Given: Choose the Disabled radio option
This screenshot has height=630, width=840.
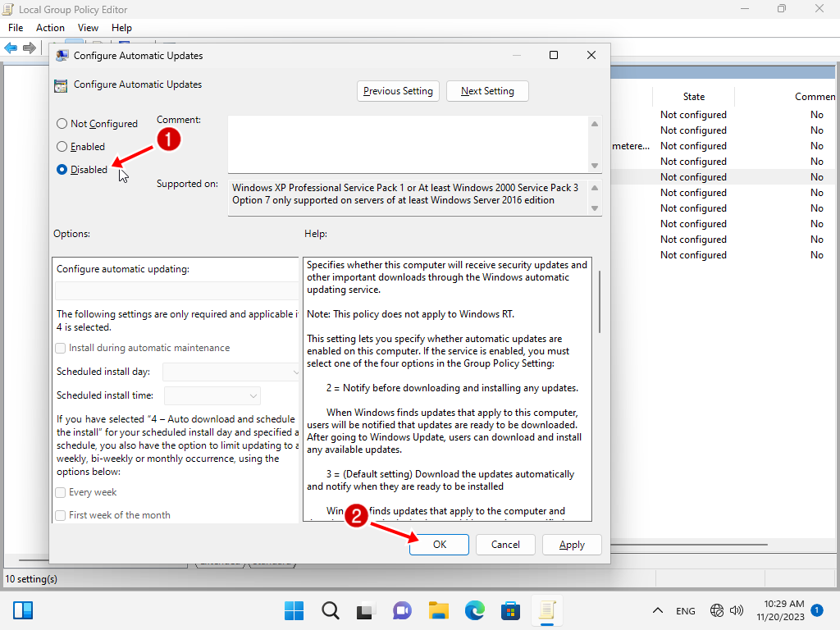Looking at the screenshot, I should [x=62, y=170].
